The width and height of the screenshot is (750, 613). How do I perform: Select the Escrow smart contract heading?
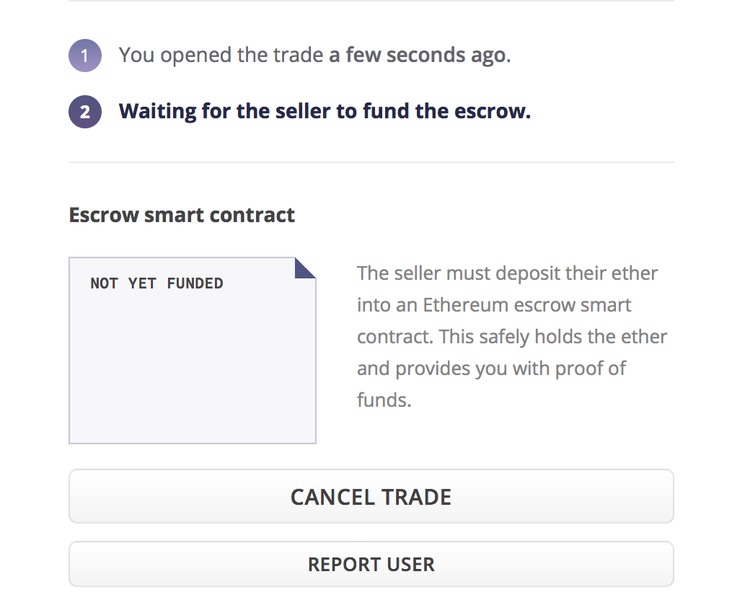(182, 215)
